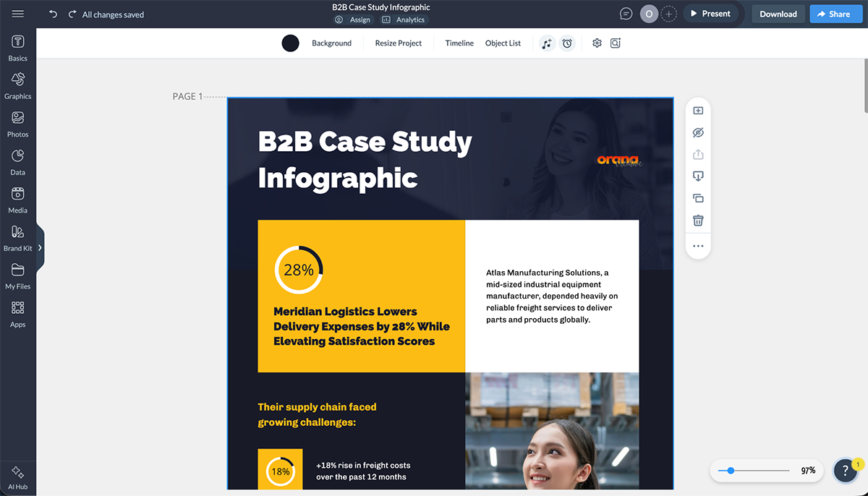868x496 pixels.
Task: Open the background color swatch
Action: (x=290, y=43)
